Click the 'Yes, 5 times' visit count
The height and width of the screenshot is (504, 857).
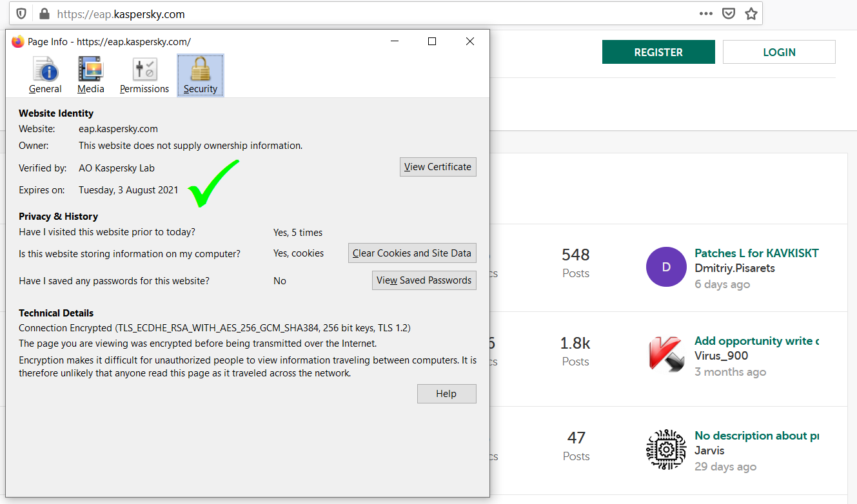(298, 233)
